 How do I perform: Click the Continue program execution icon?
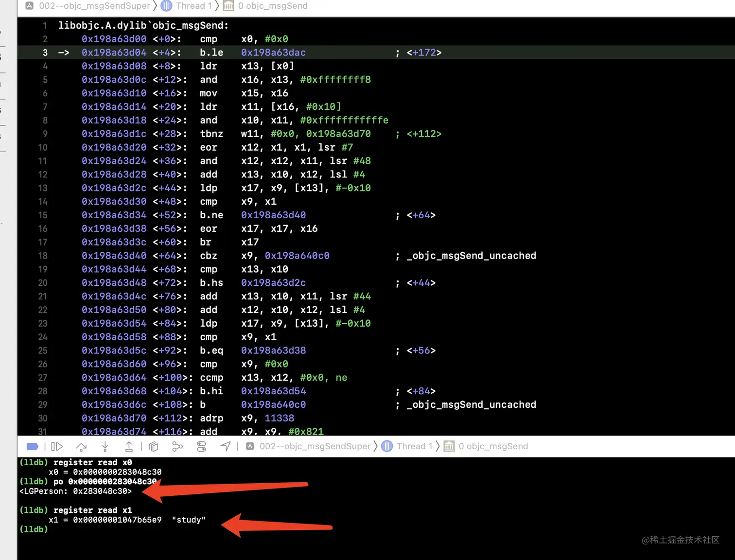[57, 446]
